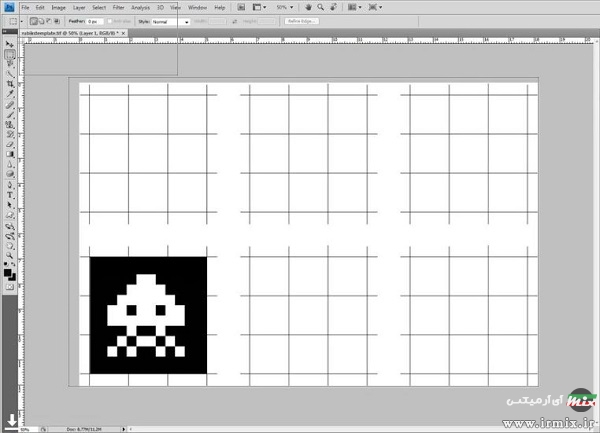This screenshot has width=600, height=433.
Task: Select the Crop tool
Action: coord(10,84)
